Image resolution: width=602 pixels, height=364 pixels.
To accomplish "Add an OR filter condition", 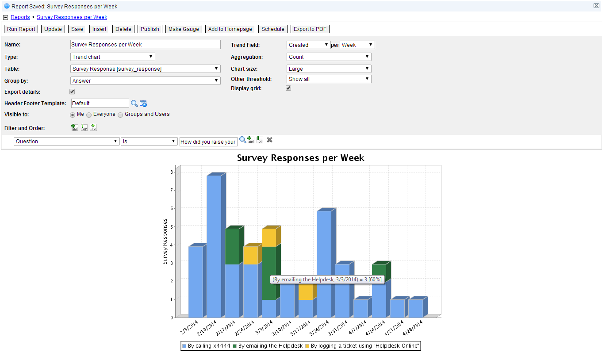I will point(84,127).
